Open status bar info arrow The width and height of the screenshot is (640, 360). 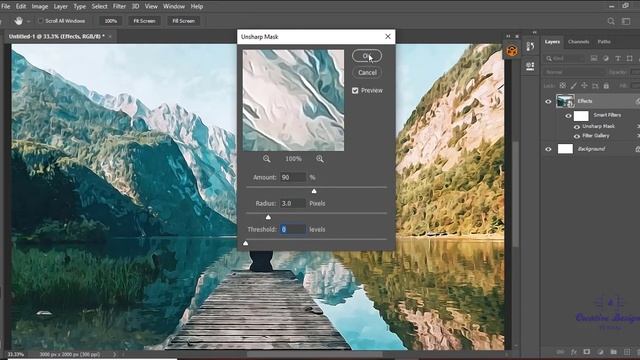pyautogui.click(x=114, y=354)
